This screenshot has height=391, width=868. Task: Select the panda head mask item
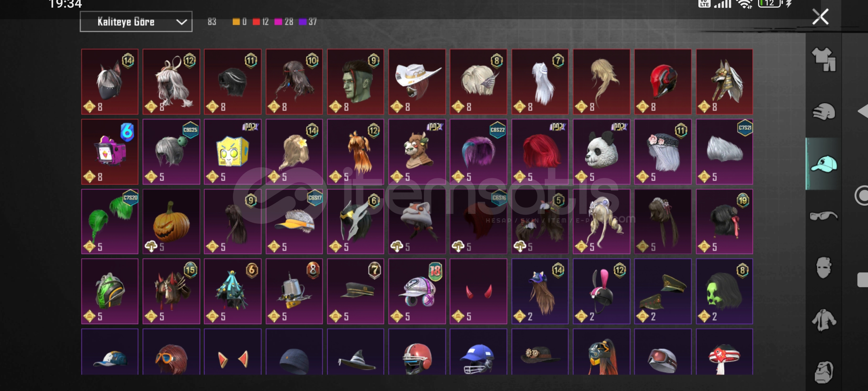tap(601, 152)
